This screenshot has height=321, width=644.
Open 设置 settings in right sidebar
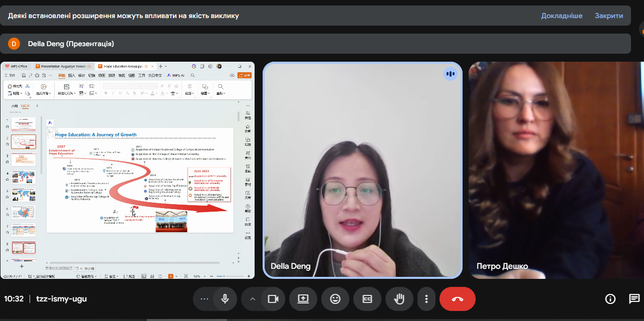248,235
